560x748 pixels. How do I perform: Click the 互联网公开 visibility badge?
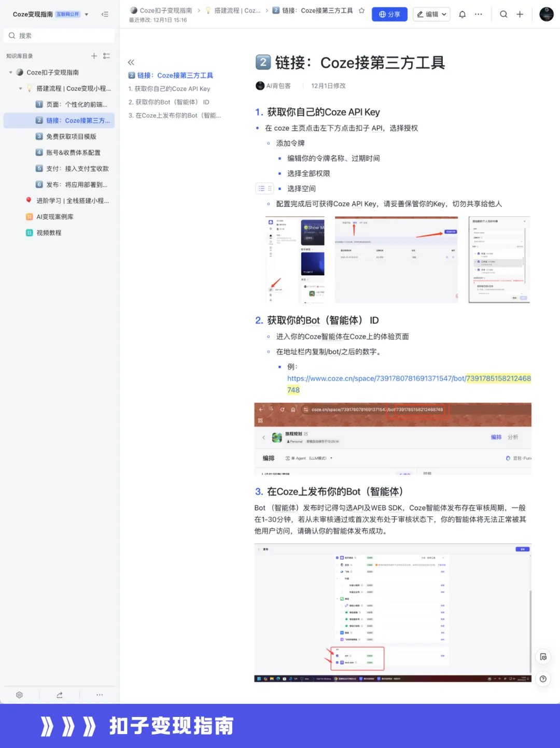[x=68, y=15]
